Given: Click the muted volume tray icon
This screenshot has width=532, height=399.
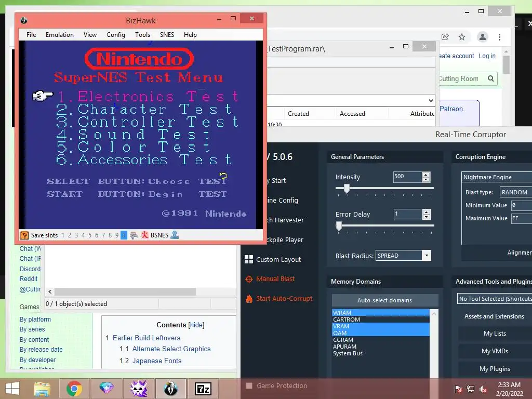Looking at the screenshot, I should (483, 389).
